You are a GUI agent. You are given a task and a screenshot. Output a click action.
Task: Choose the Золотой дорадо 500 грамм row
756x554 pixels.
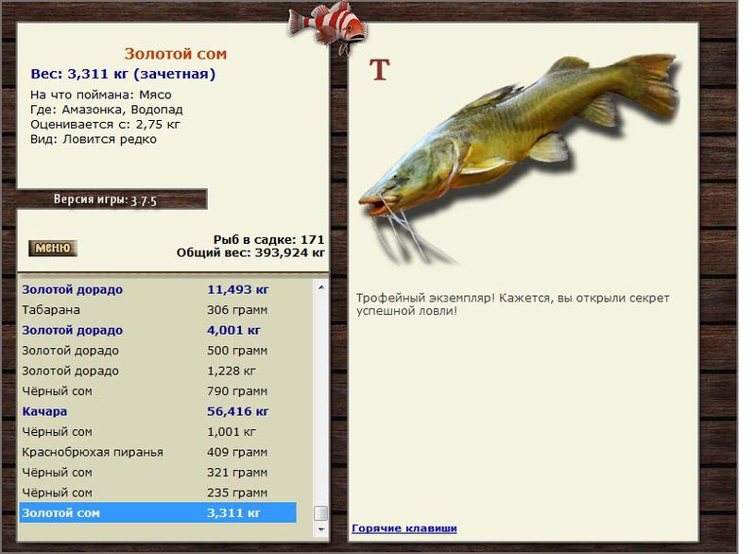[x=158, y=351]
